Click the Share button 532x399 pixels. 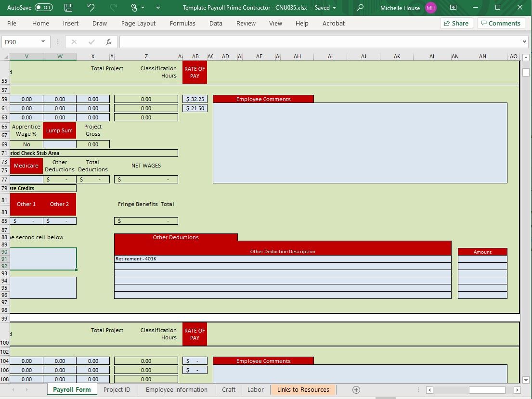pos(457,23)
